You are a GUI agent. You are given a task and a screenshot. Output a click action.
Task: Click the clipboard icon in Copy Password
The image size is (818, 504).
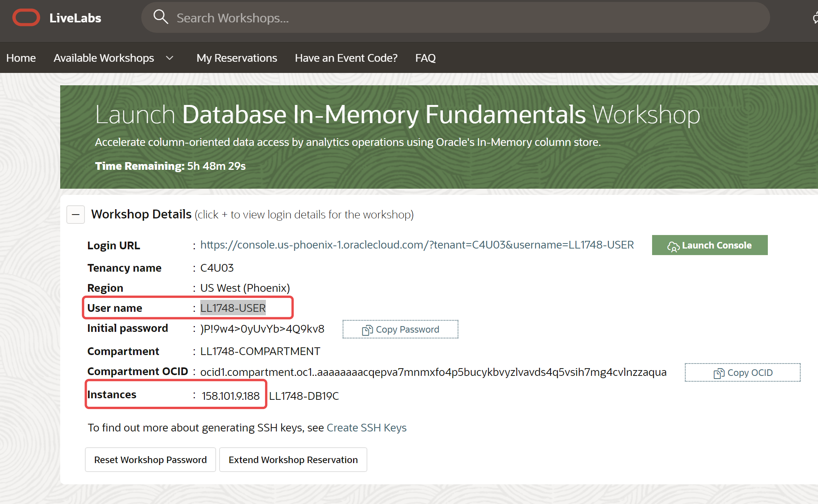coord(367,330)
